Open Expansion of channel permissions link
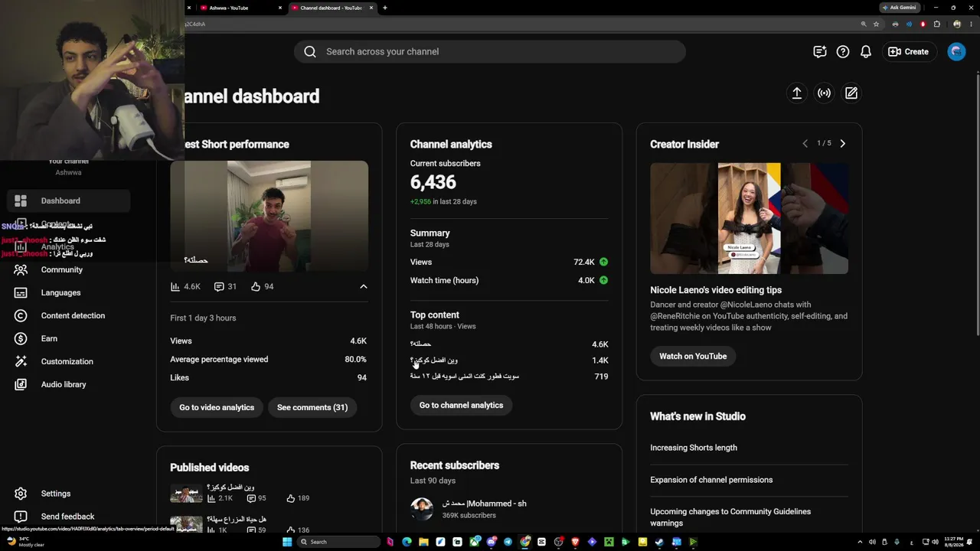Image resolution: width=980 pixels, height=551 pixels. pyautogui.click(x=711, y=480)
